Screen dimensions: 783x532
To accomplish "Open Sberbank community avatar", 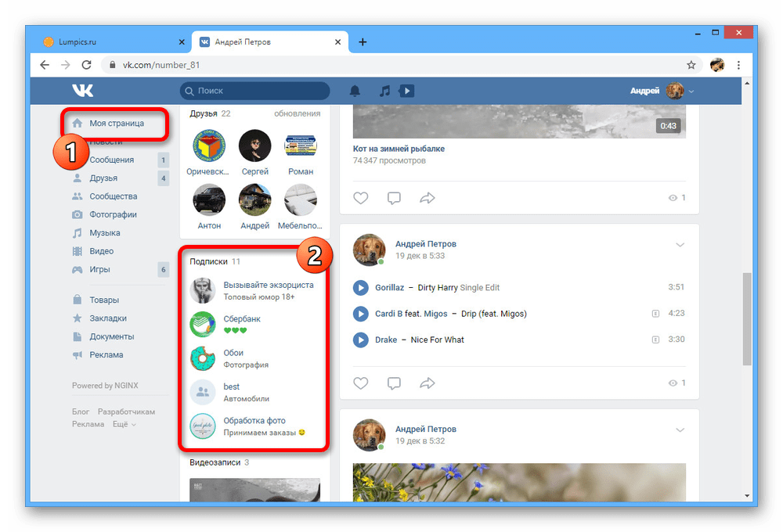I will click(x=203, y=324).
